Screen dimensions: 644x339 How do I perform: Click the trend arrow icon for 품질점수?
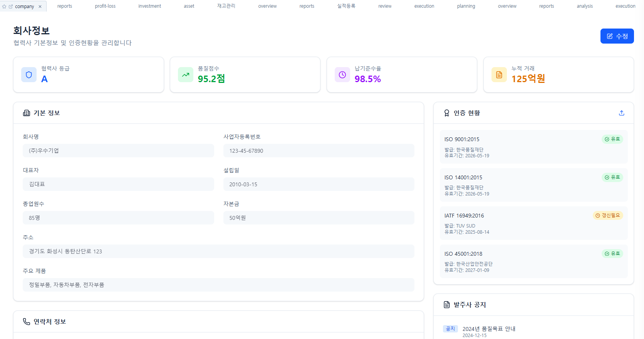point(186,75)
